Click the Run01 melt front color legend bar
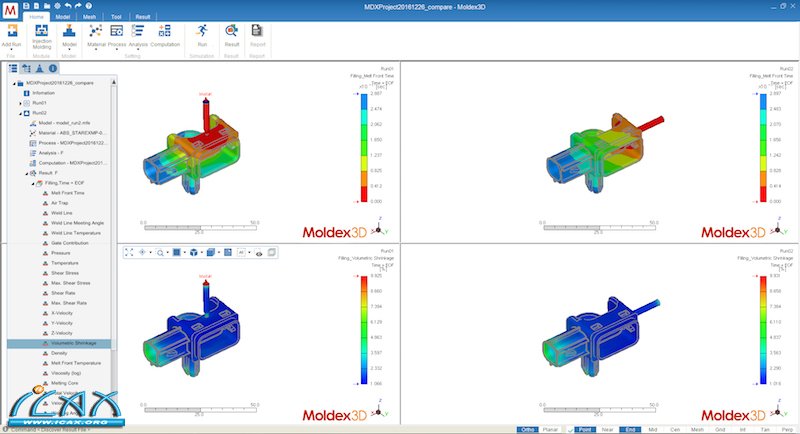The width and height of the screenshot is (800, 434). pyautogui.click(x=364, y=148)
